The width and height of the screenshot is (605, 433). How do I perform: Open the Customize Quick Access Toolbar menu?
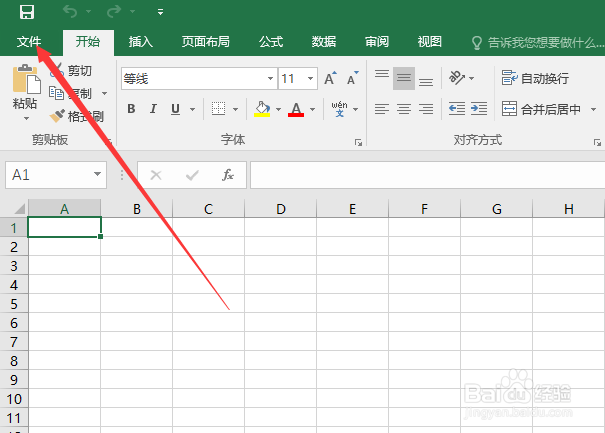click(x=160, y=12)
